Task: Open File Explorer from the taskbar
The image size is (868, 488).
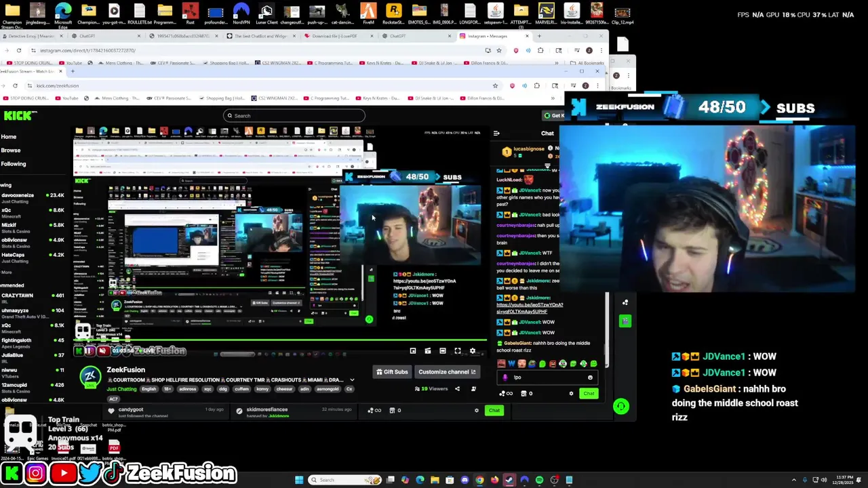Action: tap(435, 480)
